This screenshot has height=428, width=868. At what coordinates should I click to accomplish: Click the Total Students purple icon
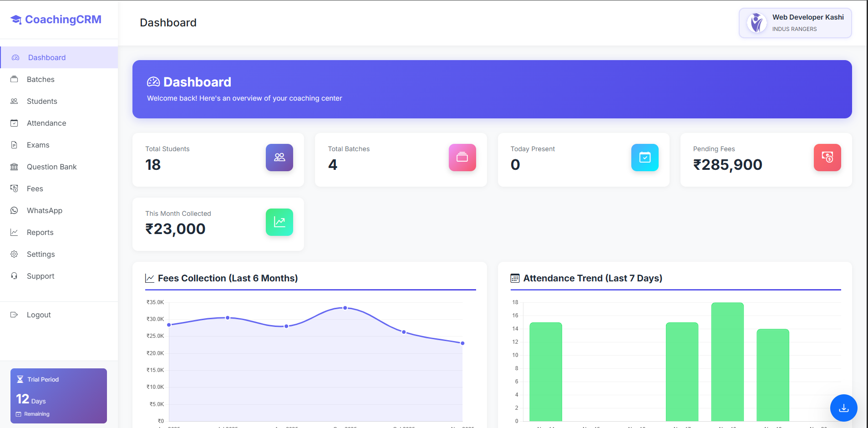pyautogui.click(x=279, y=158)
